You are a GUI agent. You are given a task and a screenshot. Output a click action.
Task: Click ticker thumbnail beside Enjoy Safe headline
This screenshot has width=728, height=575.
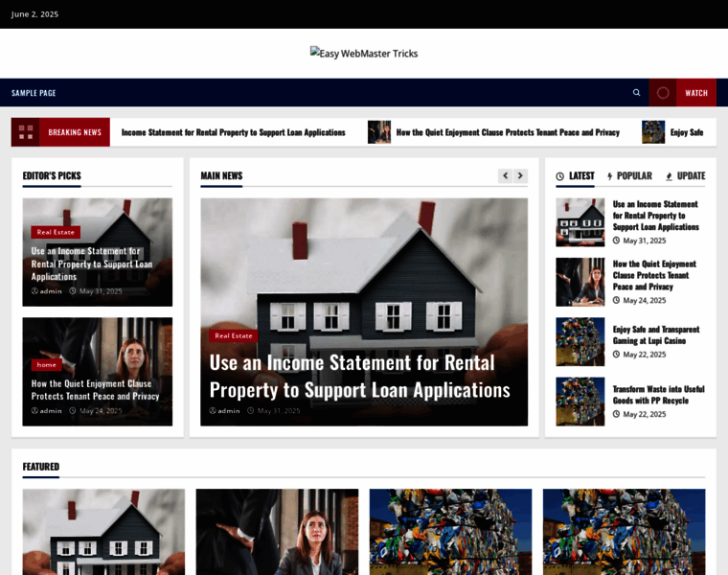653,132
